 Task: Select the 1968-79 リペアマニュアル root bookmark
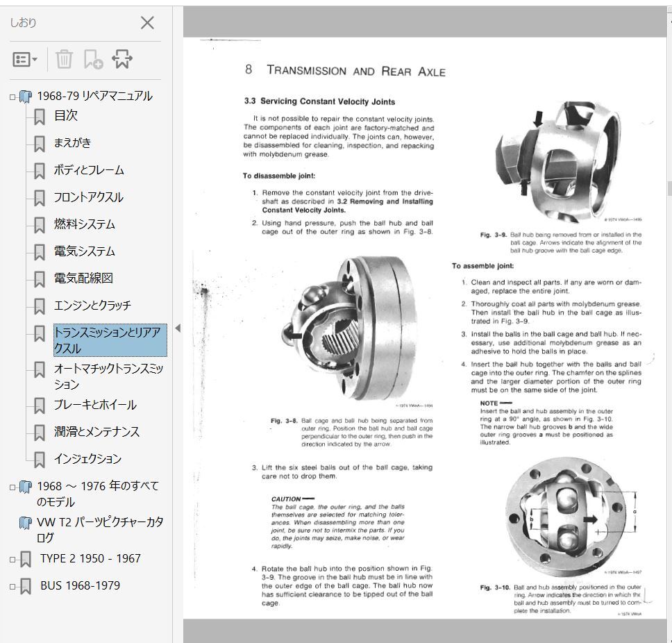click(94, 96)
